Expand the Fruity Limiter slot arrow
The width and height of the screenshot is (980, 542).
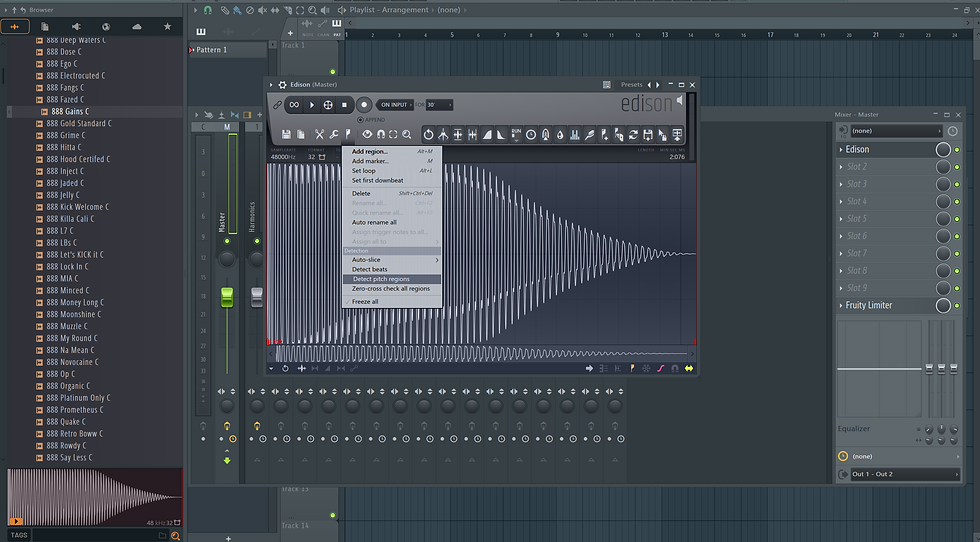(x=841, y=306)
